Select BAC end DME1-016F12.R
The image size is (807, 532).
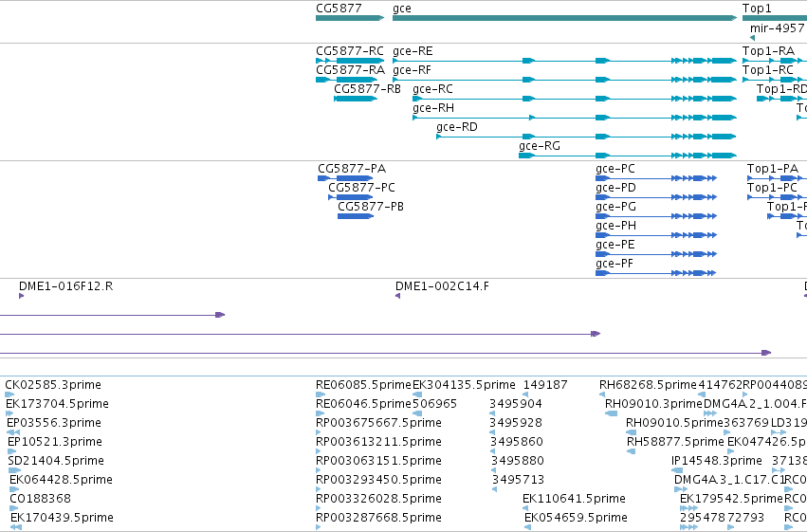pyautogui.click(x=65, y=286)
